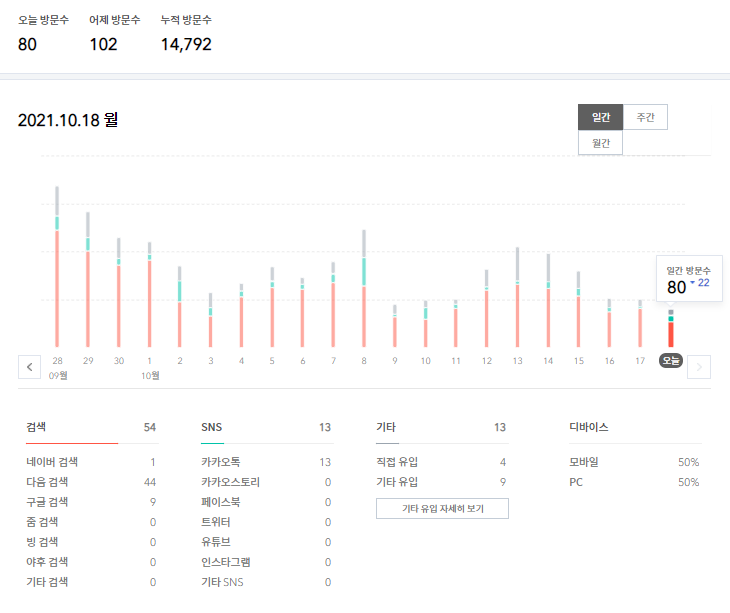The height and width of the screenshot is (613, 730).
Task: Click the 다음 검색 row
Action: 92,482
